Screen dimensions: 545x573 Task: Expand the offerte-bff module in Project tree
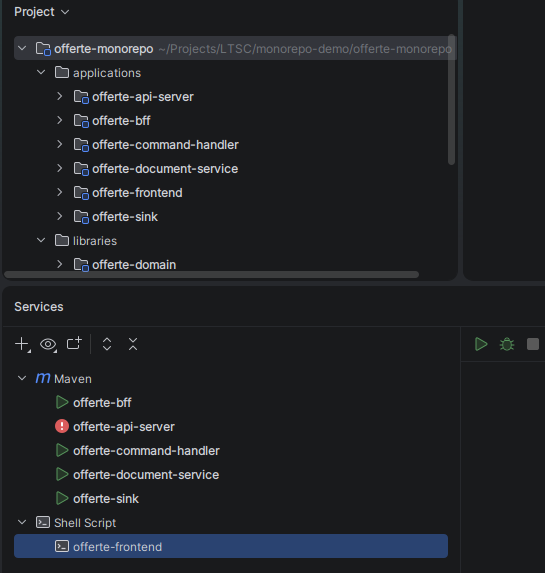click(60, 120)
